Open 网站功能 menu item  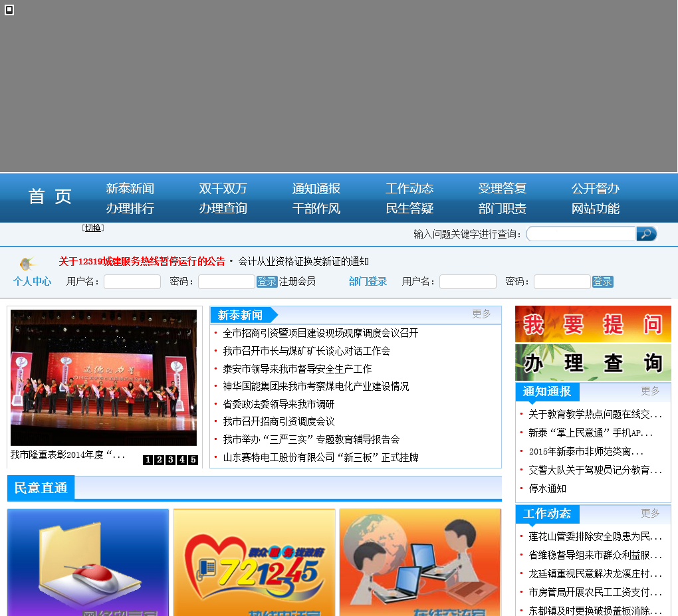[596, 209]
